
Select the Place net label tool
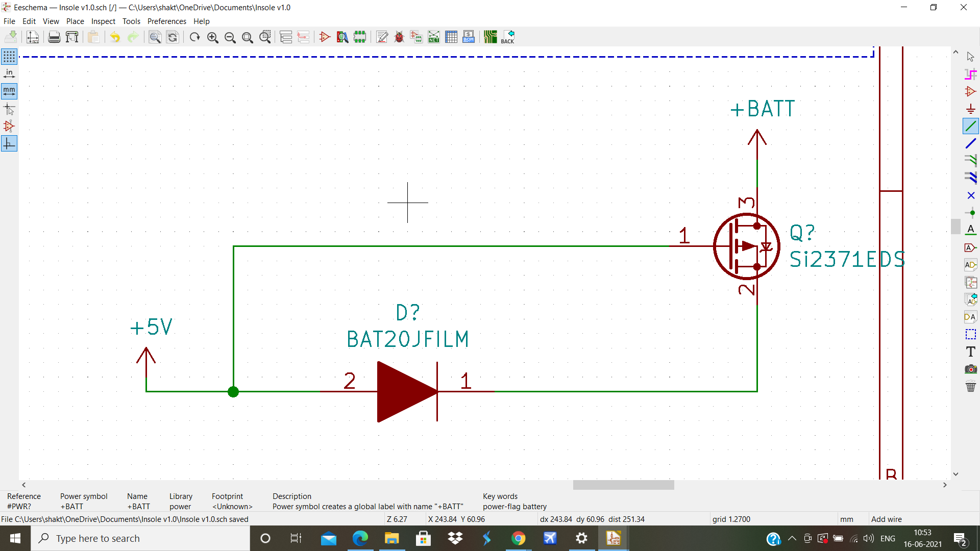971,230
